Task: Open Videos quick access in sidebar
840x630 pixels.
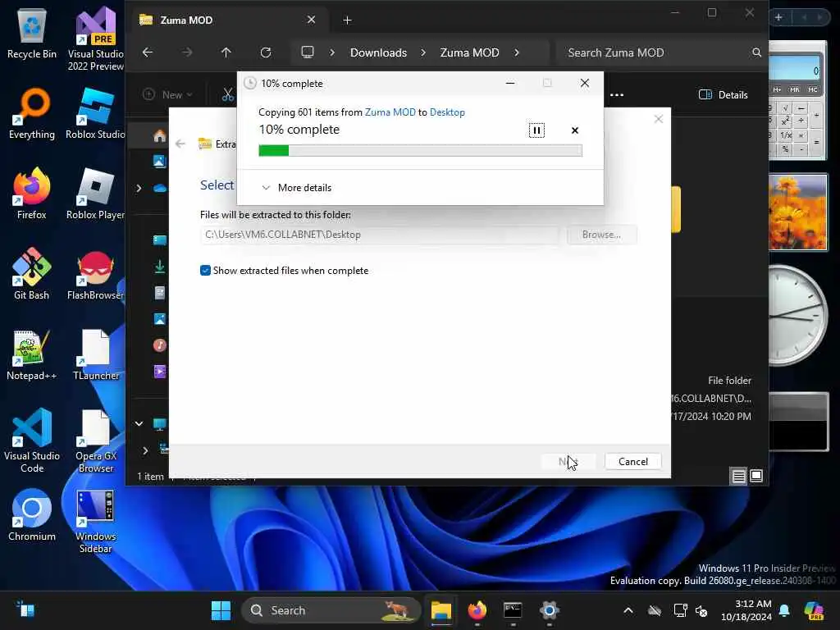Action: coord(160,372)
